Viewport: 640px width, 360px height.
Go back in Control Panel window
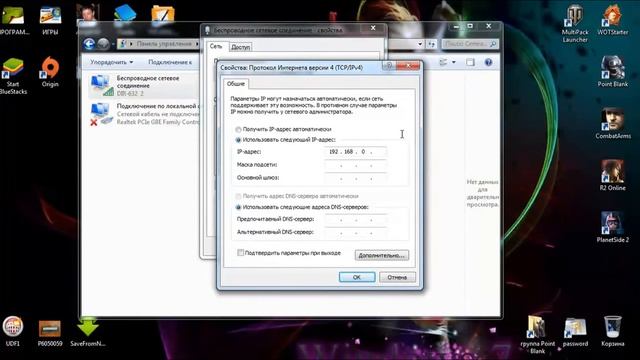(x=89, y=43)
